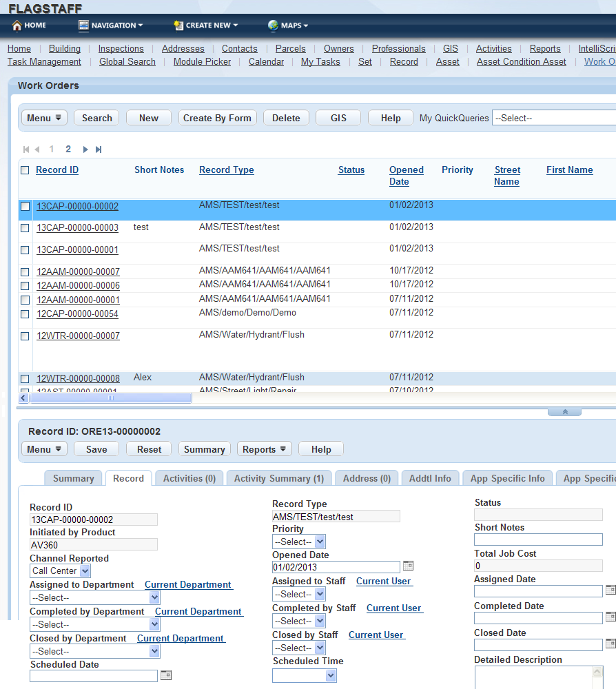Viewport: 616px width, 689px height.
Task: Select the checkbox beside 12WTR-00000-00007
Action: 25,336
